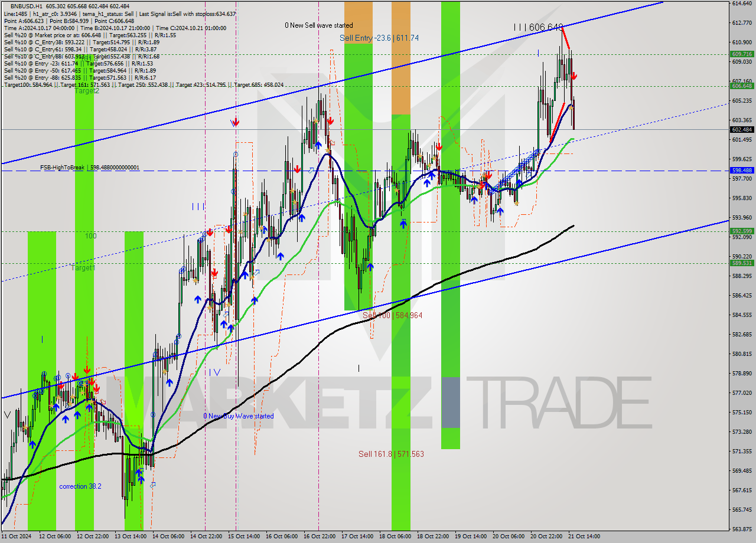Viewport: 756px width, 543px height.
Task: Click the 'Sell Entry -23.6 | 611.74' label
Action: (x=379, y=38)
